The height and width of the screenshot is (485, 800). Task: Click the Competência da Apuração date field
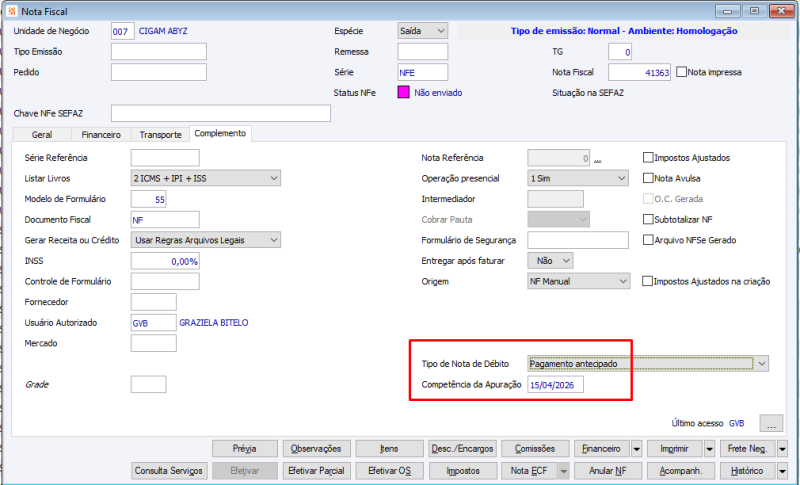[x=555, y=385]
